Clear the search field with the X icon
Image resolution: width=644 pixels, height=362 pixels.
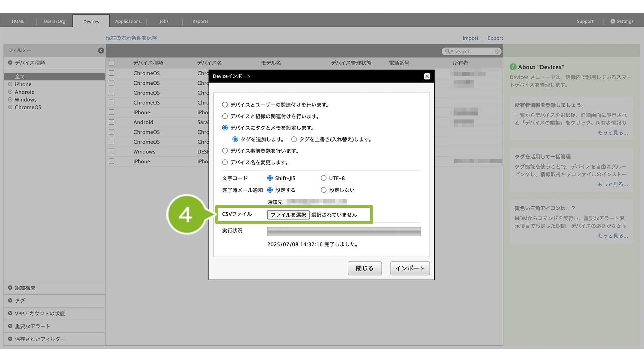pos(497,52)
